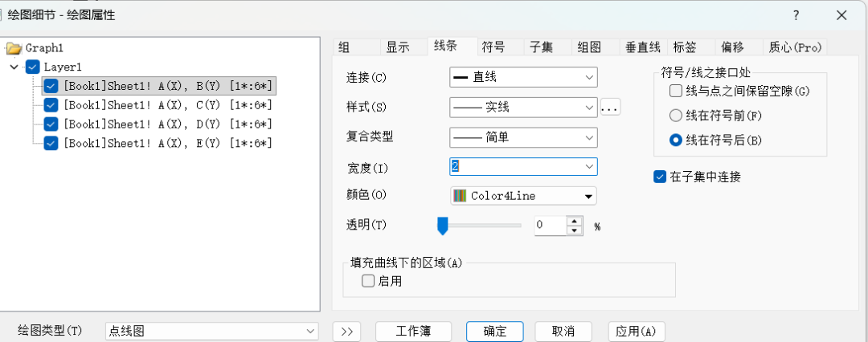Click the transparency slider handle

[442, 226]
